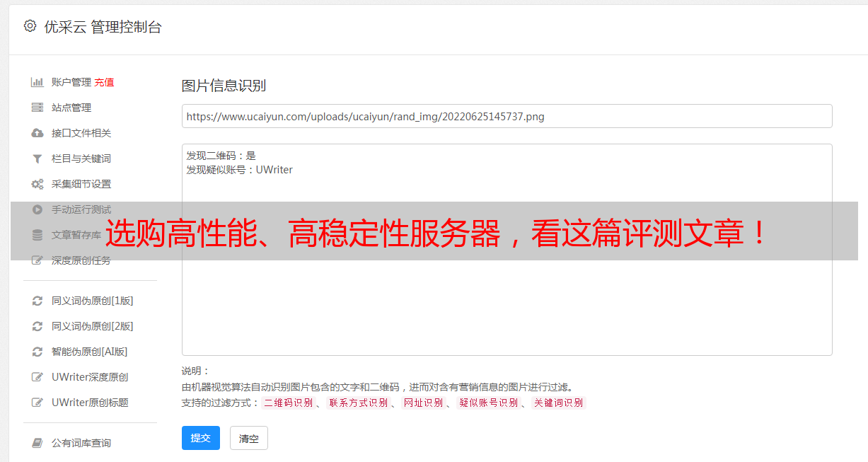
Task: Click the filter icon beside 栏目与关键词
Action: tap(37, 158)
